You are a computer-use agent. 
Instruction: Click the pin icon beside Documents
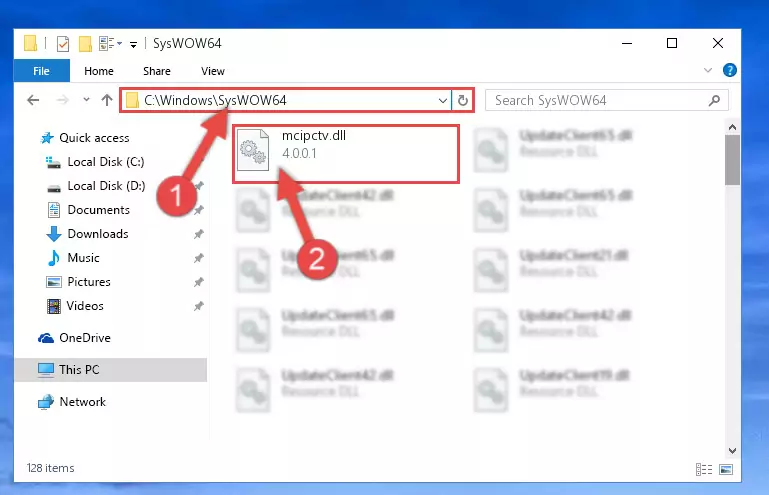tap(199, 210)
